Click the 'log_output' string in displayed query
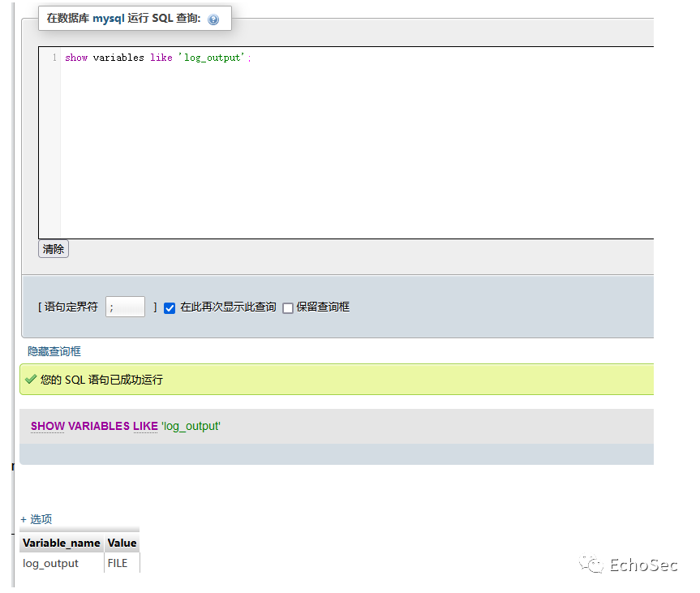 (x=191, y=426)
